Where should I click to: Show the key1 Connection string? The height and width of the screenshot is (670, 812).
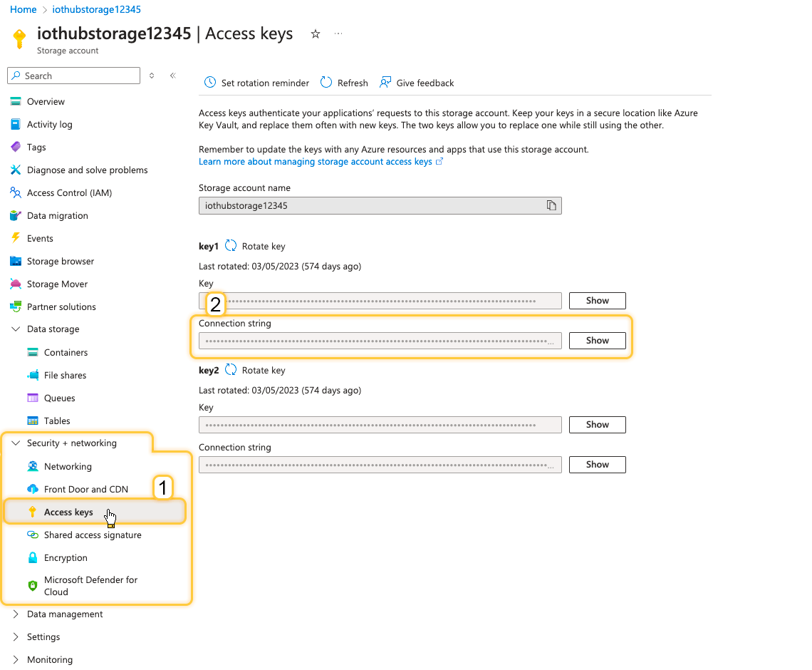pyautogui.click(x=597, y=341)
